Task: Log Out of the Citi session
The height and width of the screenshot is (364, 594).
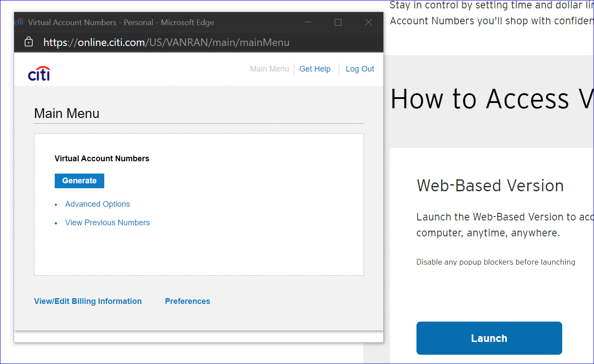Action: [x=360, y=69]
